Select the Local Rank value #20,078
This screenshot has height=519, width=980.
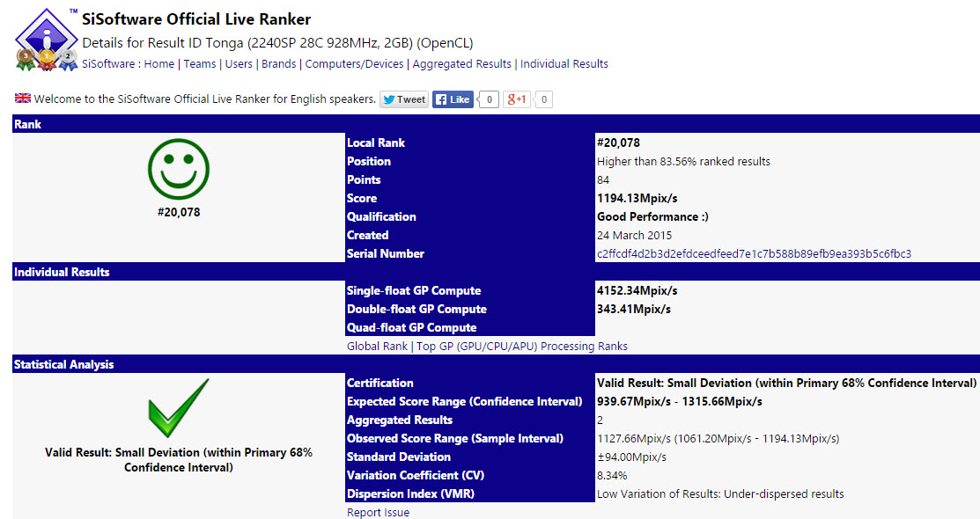click(x=618, y=143)
